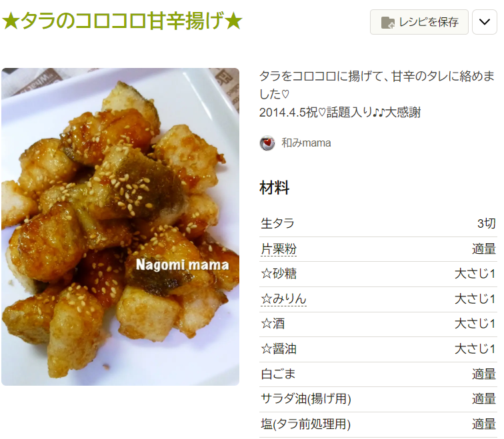Click the 片栗粉 ingredient link
Screen dimensions: 504x439
pyautogui.click(x=279, y=249)
